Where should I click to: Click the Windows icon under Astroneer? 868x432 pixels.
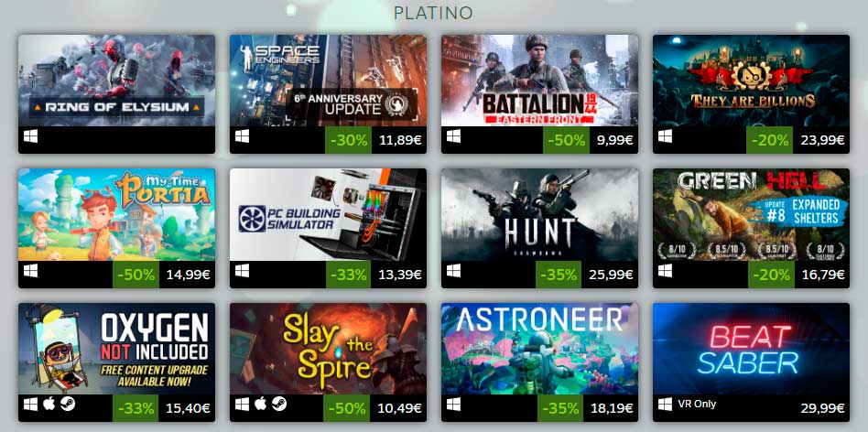click(453, 404)
